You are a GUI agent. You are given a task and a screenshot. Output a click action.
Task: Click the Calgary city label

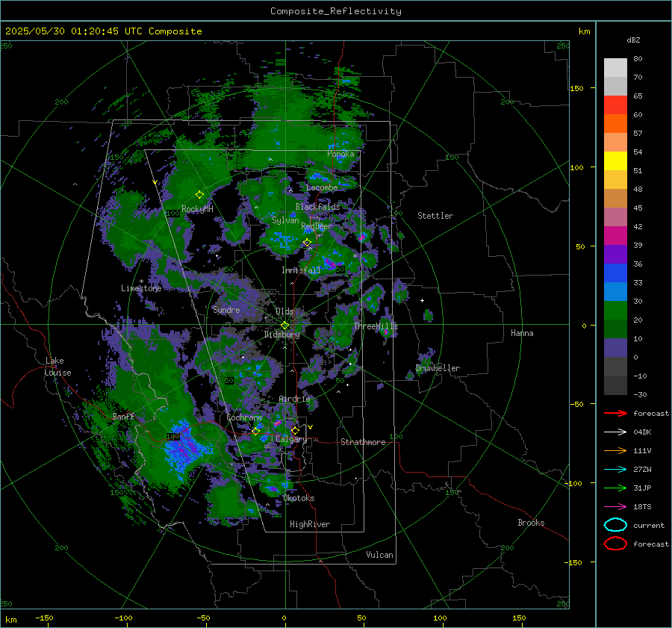coord(291,439)
